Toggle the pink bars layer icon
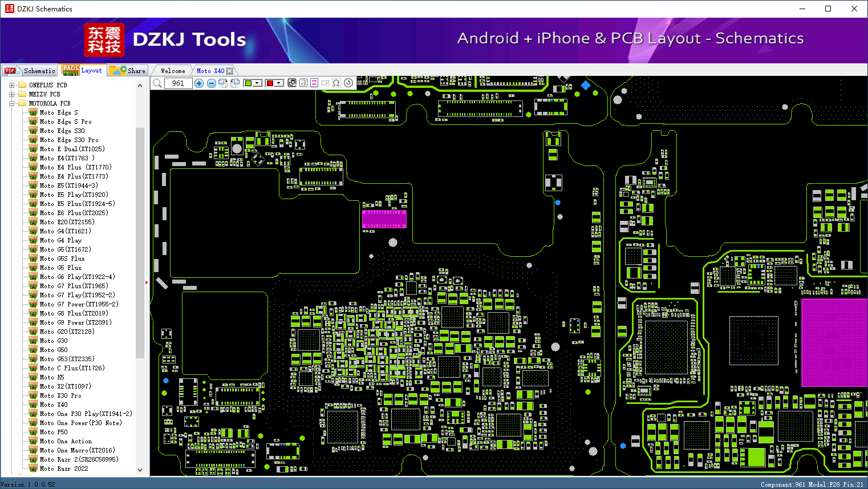868x489 pixels. click(314, 83)
